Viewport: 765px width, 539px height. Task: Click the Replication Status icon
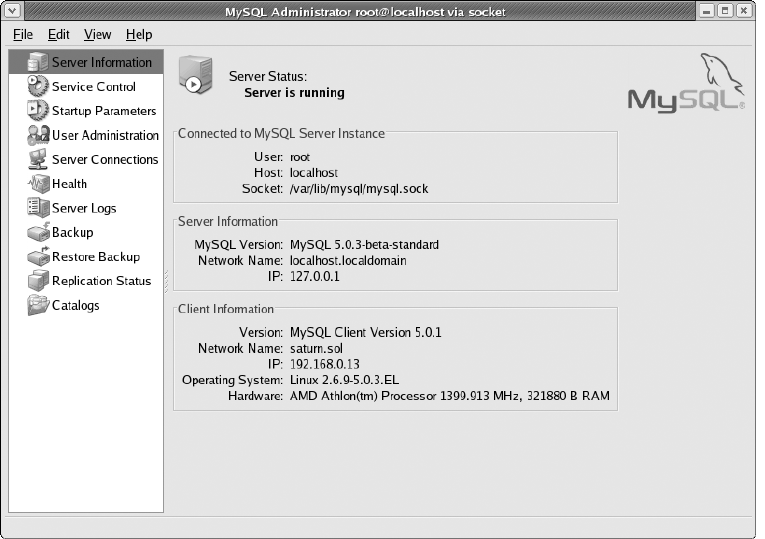(38, 281)
